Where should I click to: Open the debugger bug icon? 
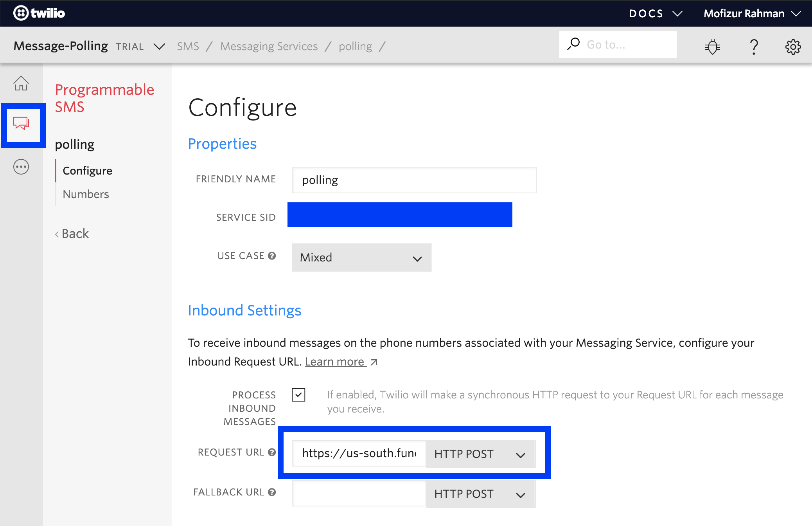[713, 47]
